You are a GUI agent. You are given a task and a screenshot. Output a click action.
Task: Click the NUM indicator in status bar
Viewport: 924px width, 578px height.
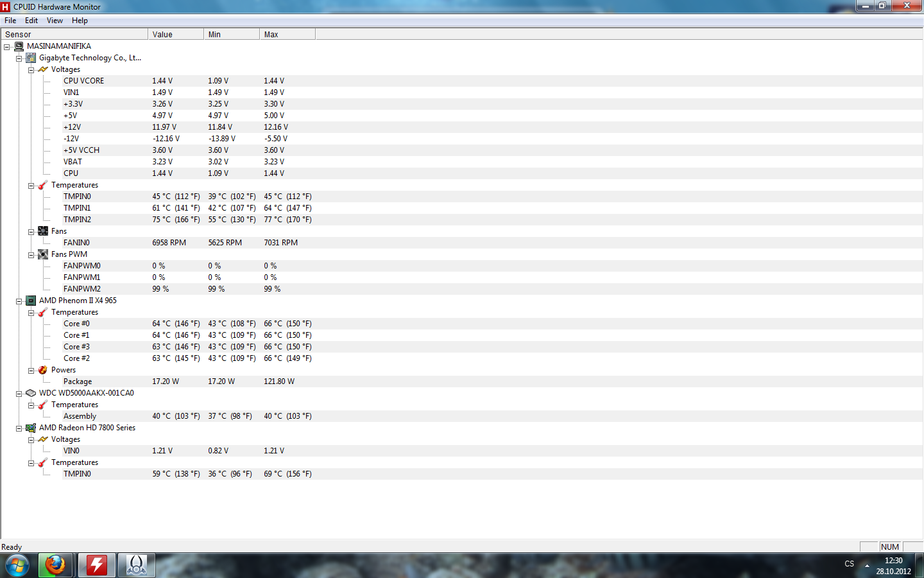(890, 547)
